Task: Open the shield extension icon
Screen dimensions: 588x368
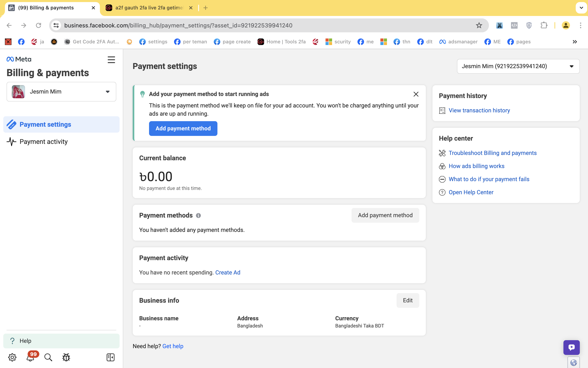Action: click(x=529, y=25)
